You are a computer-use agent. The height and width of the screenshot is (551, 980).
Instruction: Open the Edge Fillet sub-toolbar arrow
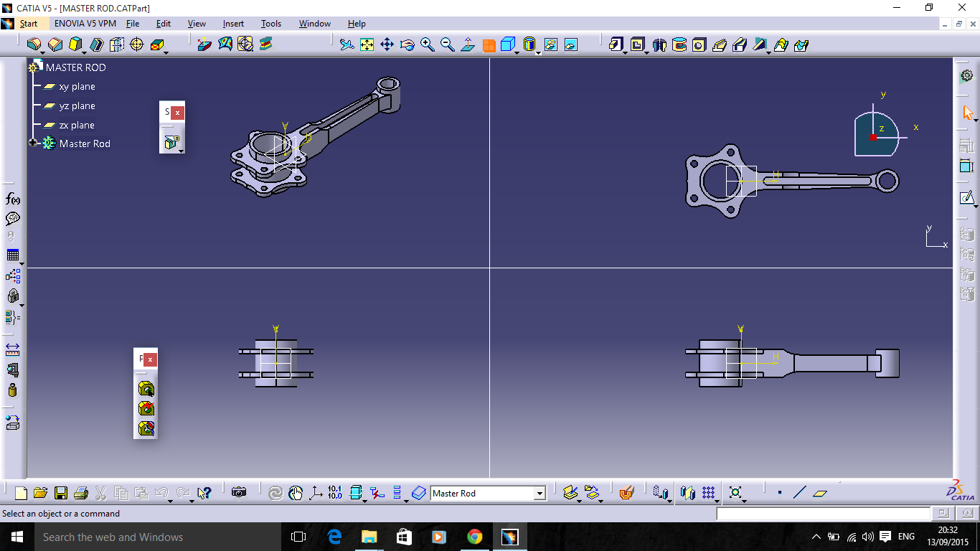[43, 52]
